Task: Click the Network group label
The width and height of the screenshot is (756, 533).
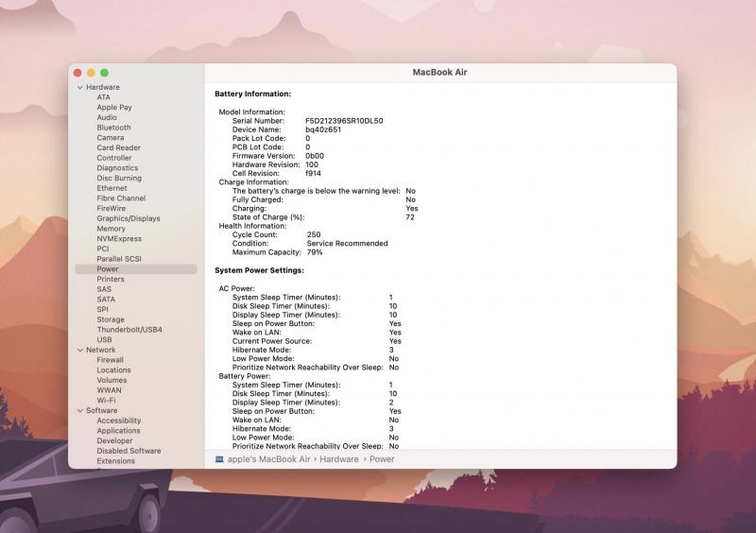Action: pyautogui.click(x=101, y=351)
